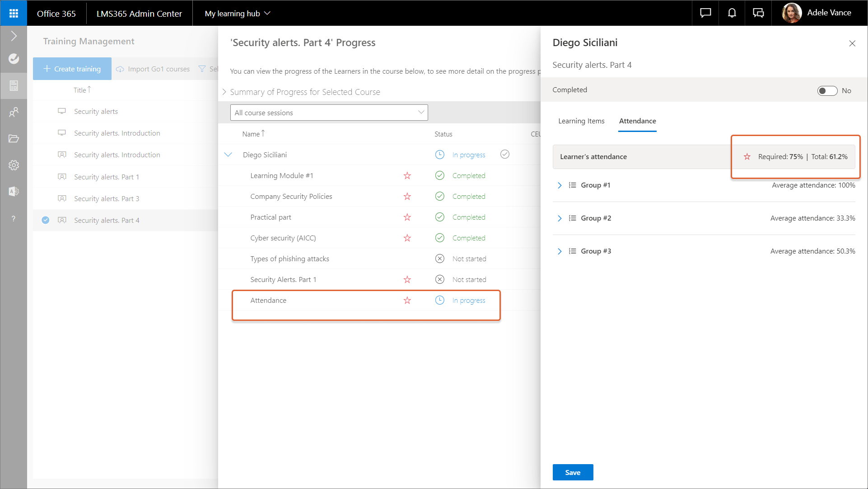Open the chat message icon in header
Viewport: 868px width, 489px height.
click(705, 13)
